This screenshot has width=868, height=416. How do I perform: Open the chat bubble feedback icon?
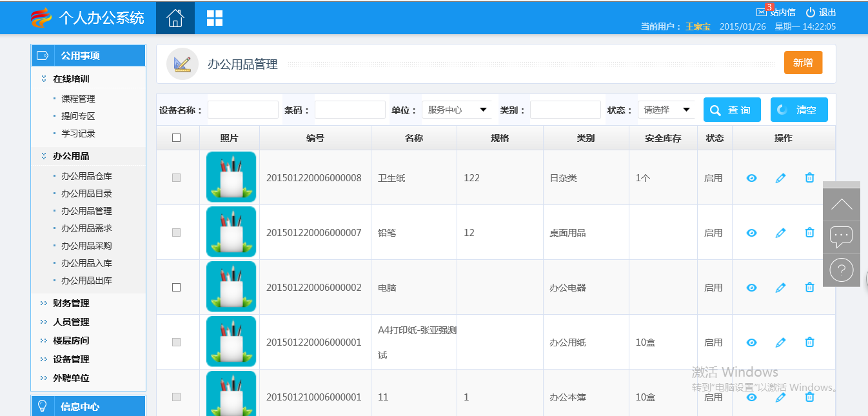point(842,237)
